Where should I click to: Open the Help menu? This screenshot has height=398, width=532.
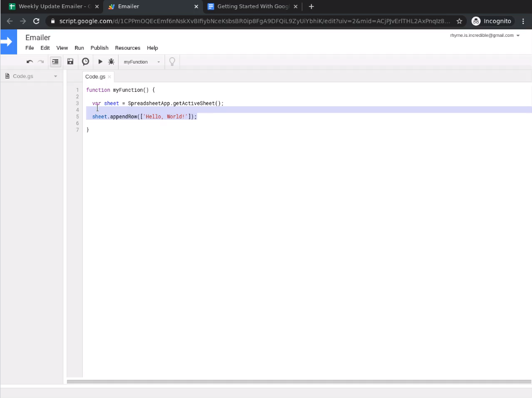tap(152, 48)
